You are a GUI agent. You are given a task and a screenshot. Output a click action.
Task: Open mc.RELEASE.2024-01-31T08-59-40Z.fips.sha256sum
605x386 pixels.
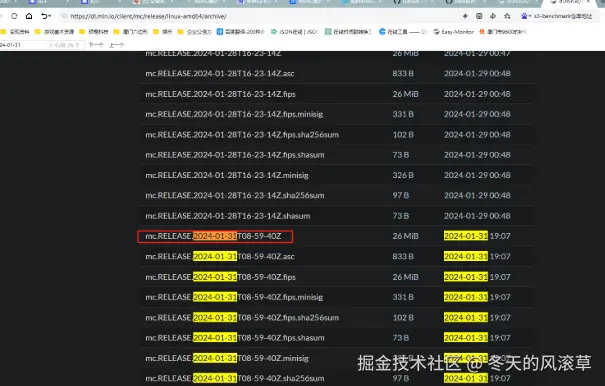click(x=242, y=318)
